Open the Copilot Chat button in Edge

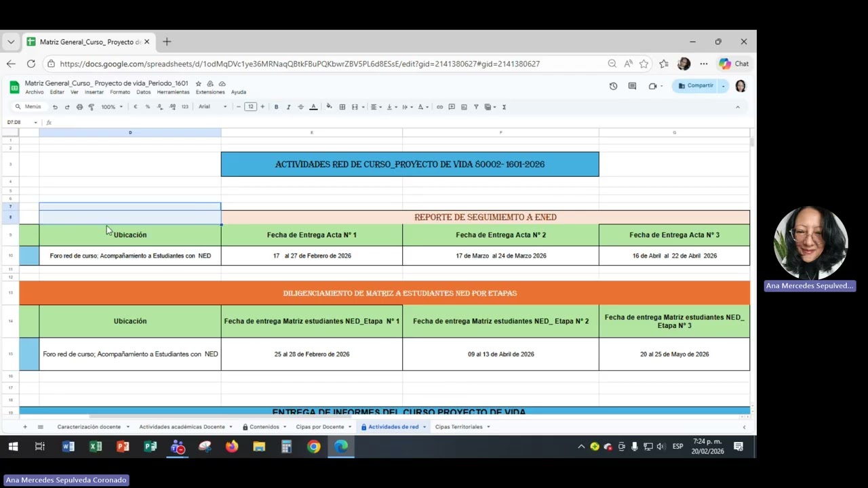tap(734, 64)
